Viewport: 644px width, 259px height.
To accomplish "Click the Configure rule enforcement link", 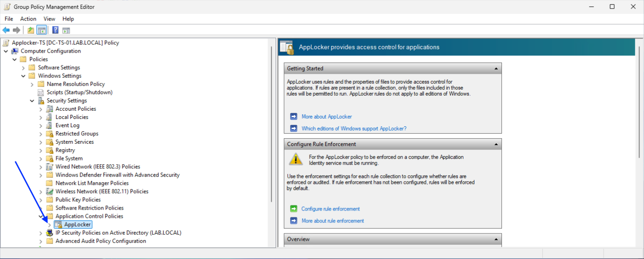I will (x=330, y=209).
